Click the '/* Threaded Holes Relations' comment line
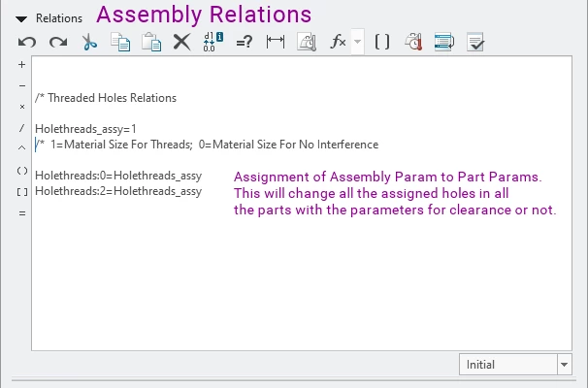 (106, 98)
